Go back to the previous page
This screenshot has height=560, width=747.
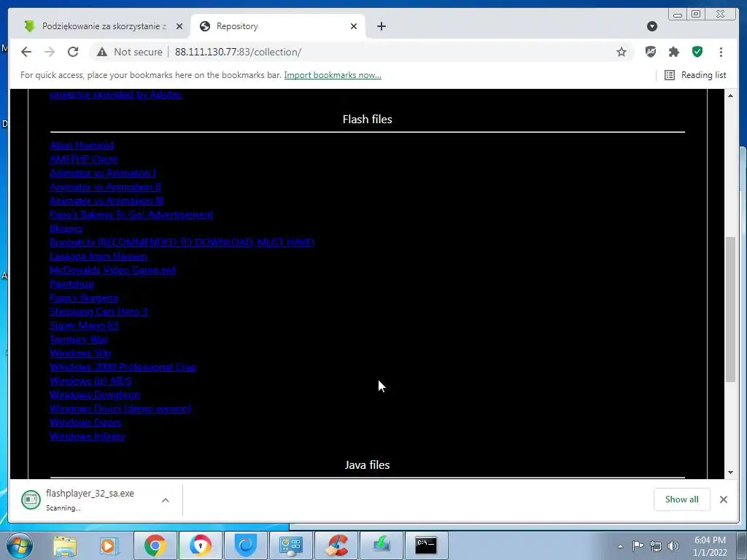tap(26, 52)
